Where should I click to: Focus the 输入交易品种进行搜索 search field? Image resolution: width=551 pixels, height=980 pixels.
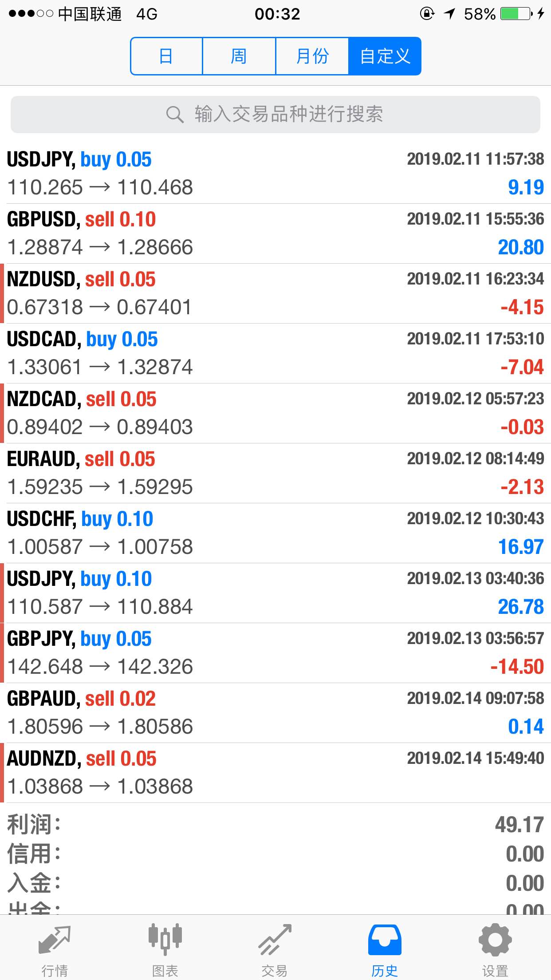(275, 115)
